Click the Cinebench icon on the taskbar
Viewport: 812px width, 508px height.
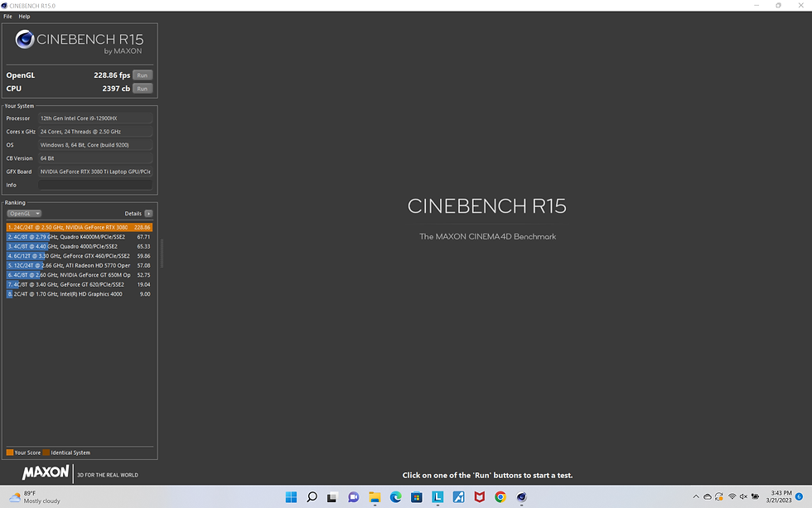coord(521,497)
